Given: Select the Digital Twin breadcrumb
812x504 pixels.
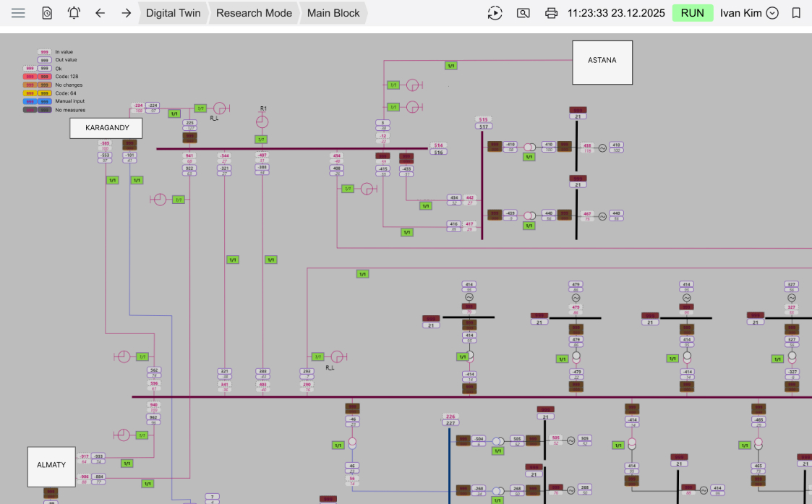Looking at the screenshot, I should coord(173,13).
